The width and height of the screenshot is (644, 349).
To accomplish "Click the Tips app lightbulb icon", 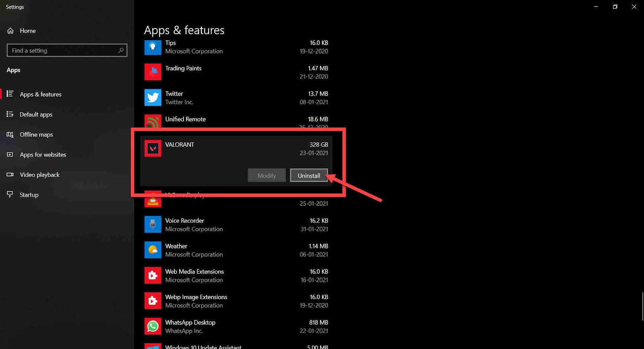I will coord(153,47).
